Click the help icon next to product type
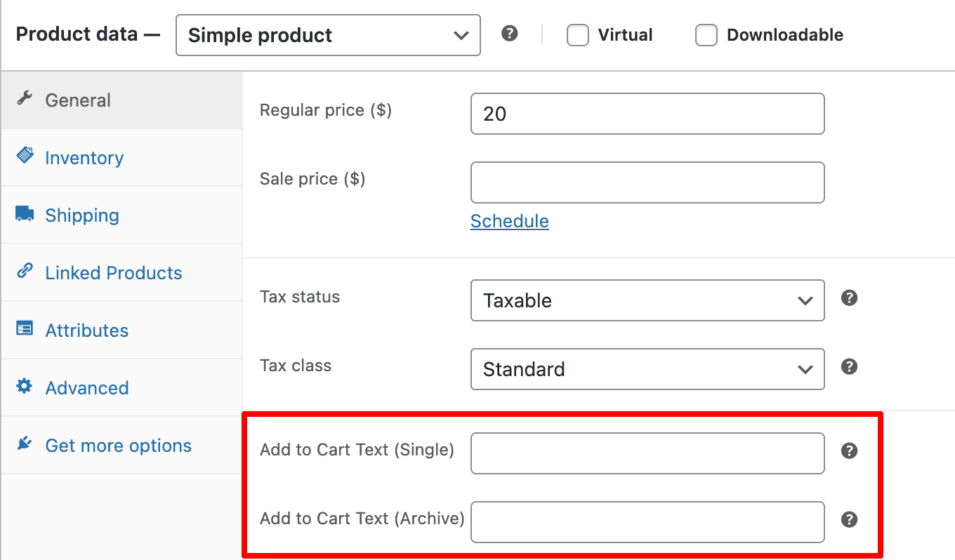955x560 pixels. tap(510, 34)
